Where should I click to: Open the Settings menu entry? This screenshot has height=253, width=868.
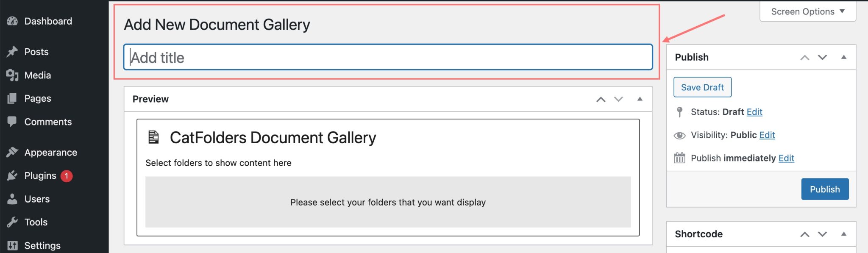click(x=42, y=245)
